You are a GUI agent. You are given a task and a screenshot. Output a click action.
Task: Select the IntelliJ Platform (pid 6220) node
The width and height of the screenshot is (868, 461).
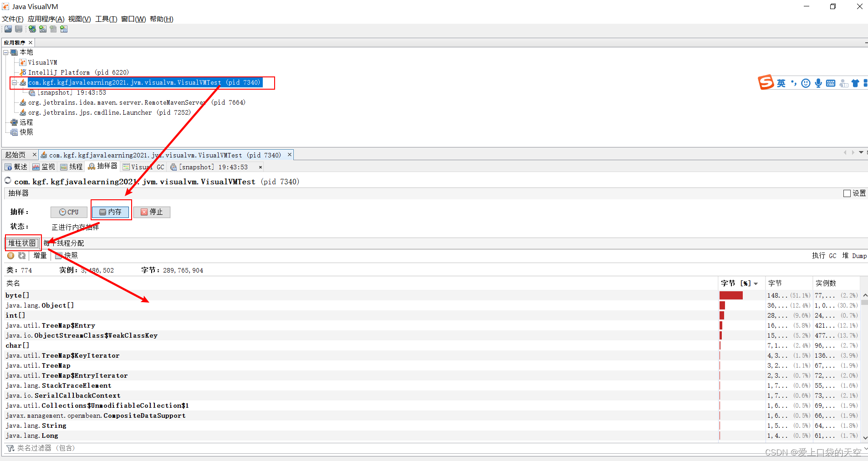click(78, 72)
